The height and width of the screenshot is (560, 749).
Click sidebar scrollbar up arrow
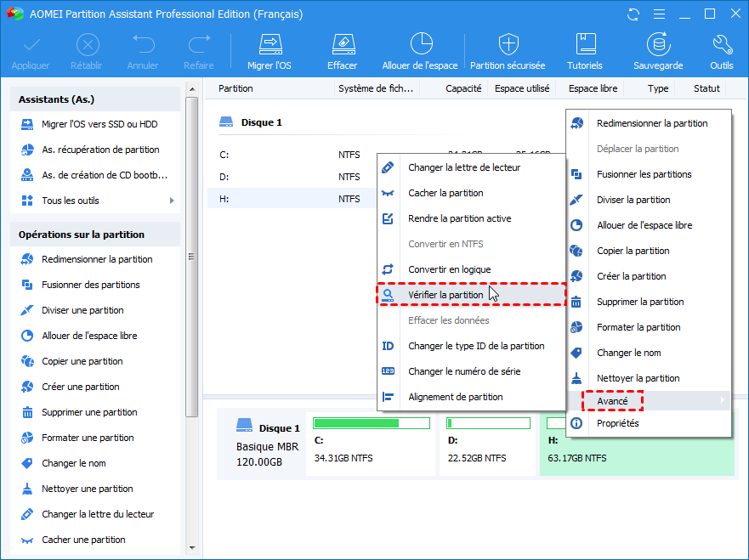click(x=192, y=89)
